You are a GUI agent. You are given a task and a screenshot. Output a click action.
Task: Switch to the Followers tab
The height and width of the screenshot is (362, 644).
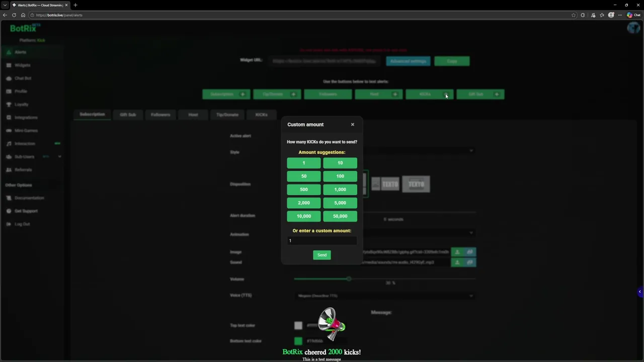[160, 115]
